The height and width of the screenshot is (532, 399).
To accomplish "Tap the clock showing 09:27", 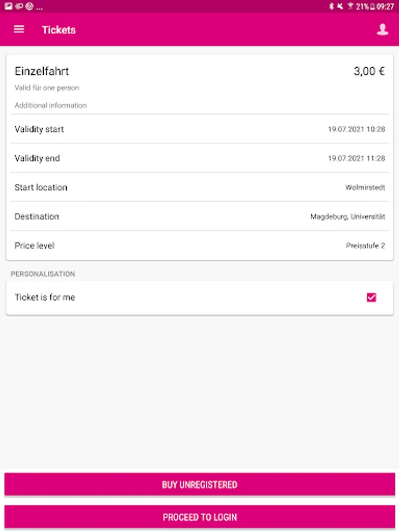I will coord(385,7).
